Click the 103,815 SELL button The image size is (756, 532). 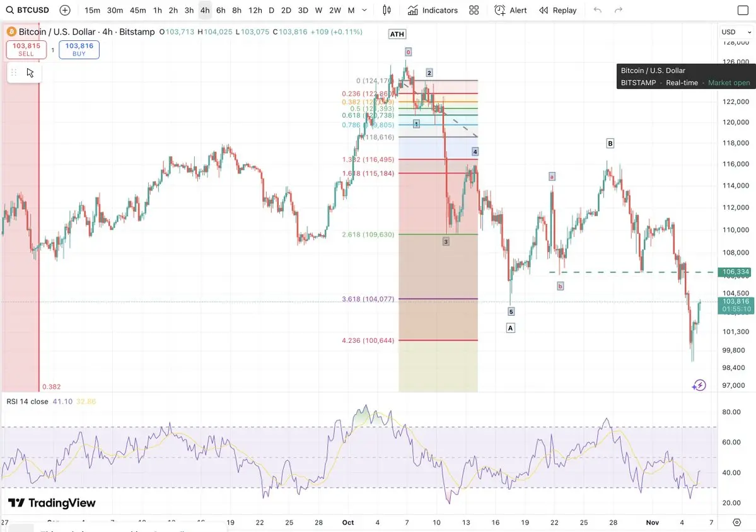tap(26, 50)
